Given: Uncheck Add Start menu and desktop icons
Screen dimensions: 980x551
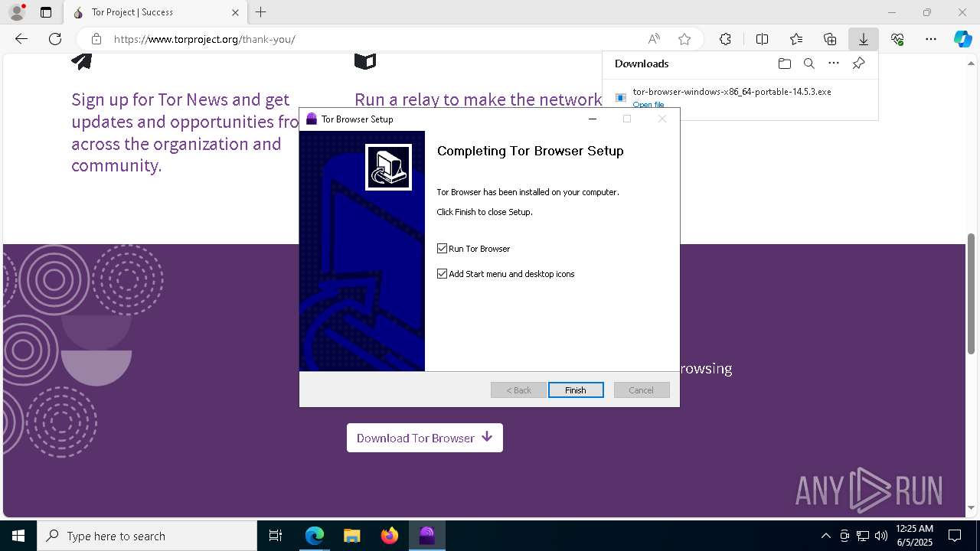Looking at the screenshot, I should coord(442,274).
